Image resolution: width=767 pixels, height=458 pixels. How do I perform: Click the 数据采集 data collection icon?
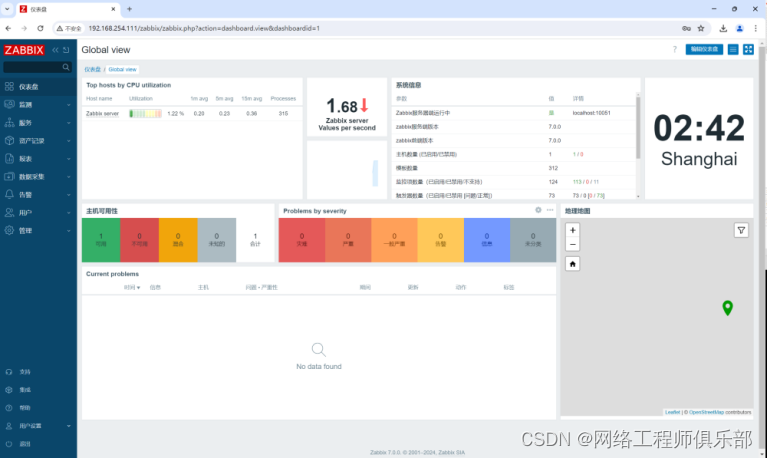(x=9, y=176)
